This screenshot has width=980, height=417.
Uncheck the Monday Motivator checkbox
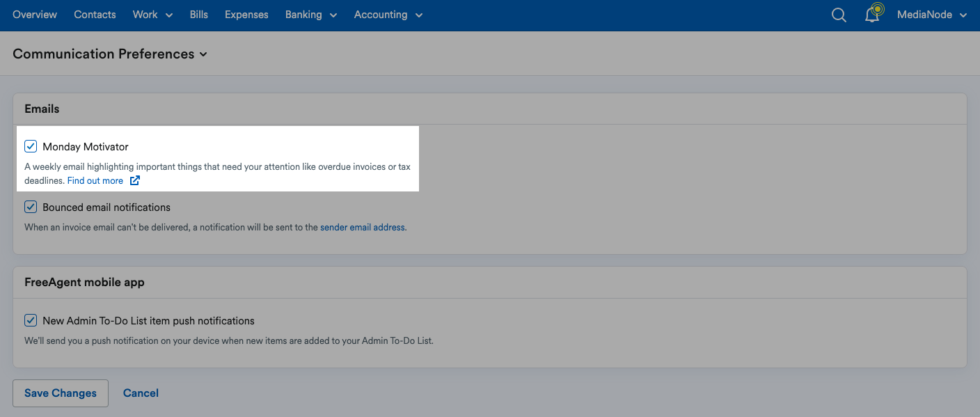click(31, 146)
